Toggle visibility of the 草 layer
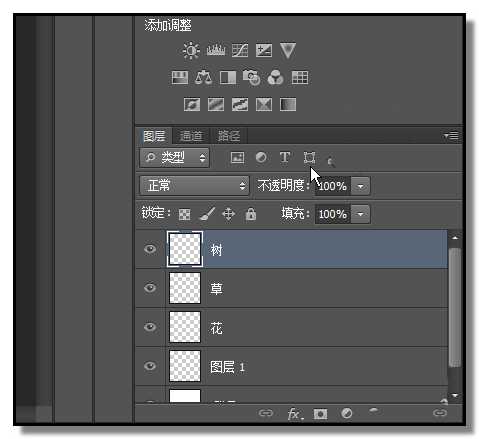This screenshot has width=479, height=439. (150, 287)
